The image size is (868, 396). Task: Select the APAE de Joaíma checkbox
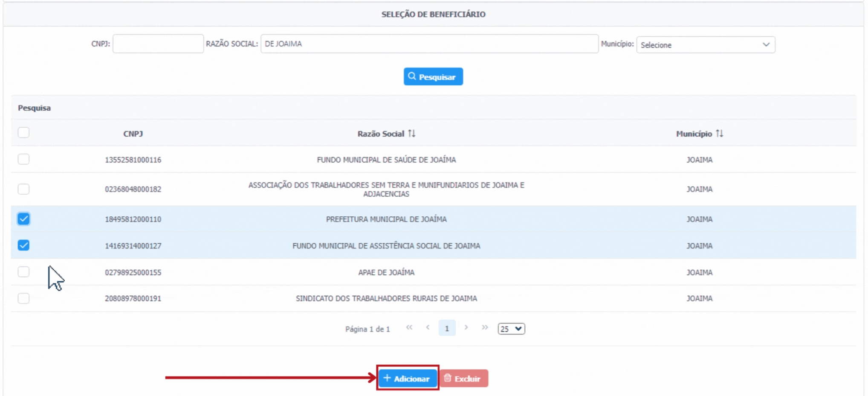pos(24,272)
